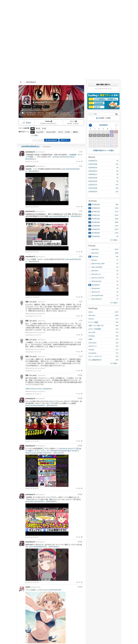Select the OR検索 radio button
The height and width of the screenshot is (644, 138).
[105, 118]
